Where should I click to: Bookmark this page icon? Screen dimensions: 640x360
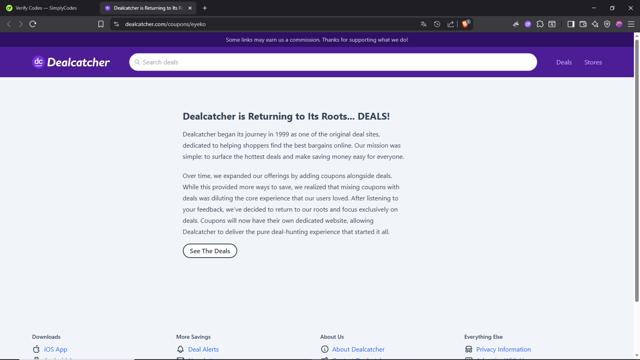coord(101,24)
